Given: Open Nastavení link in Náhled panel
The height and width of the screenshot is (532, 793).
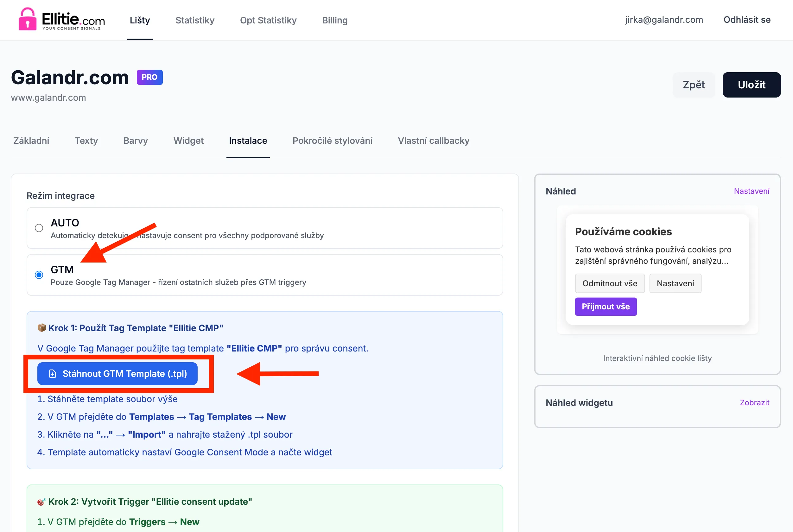Looking at the screenshot, I should (x=752, y=191).
